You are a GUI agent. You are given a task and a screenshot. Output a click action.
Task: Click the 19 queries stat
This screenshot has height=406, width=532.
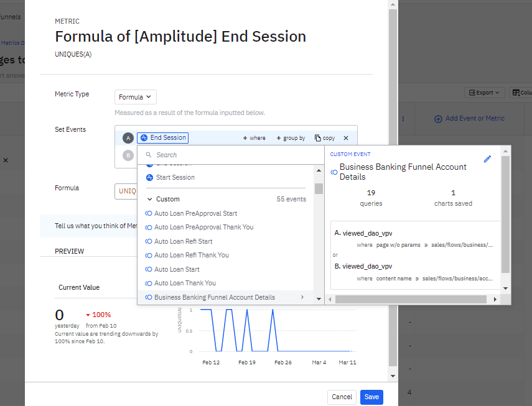click(371, 198)
